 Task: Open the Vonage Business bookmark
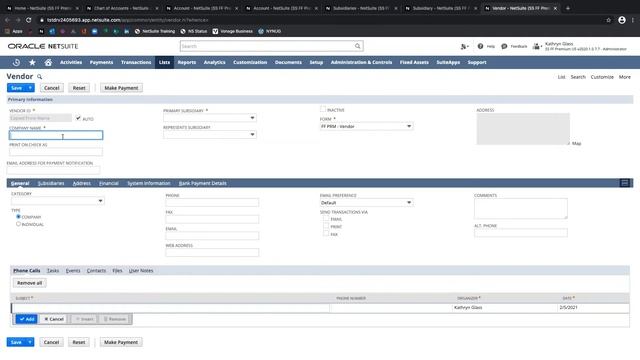point(233,31)
